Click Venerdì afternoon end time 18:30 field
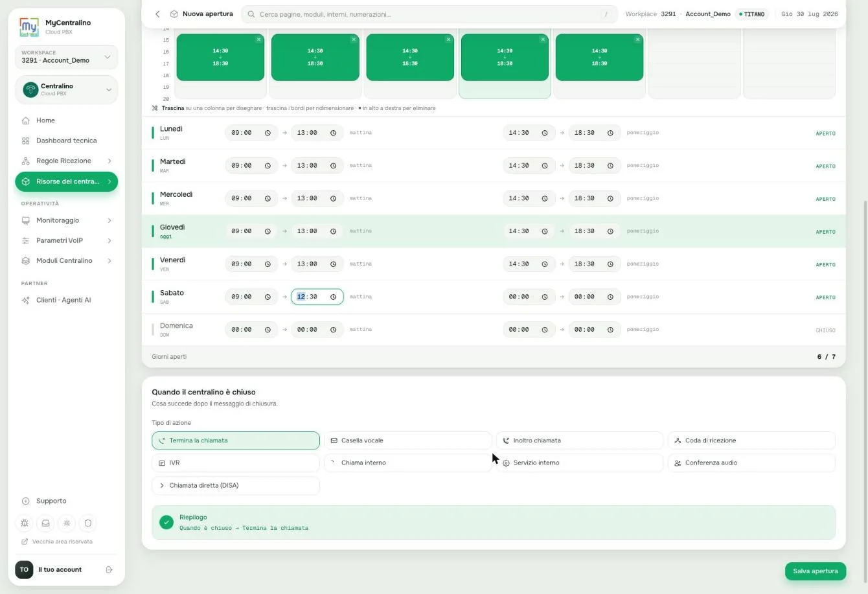This screenshot has width=868, height=594. click(595, 264)
